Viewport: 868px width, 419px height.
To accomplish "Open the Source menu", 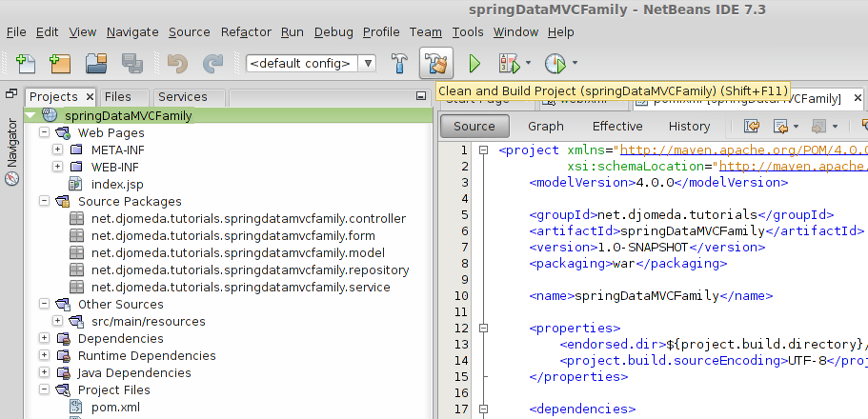I will pos(190,32).
